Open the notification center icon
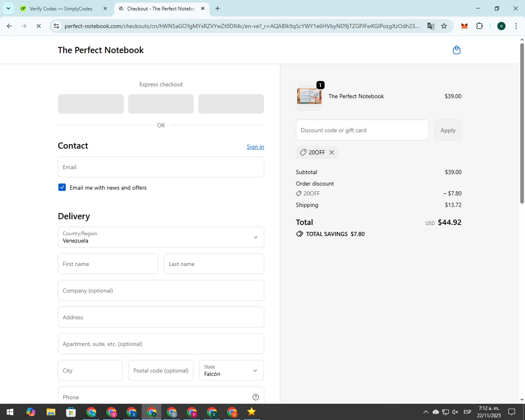 click(x=512, y=412)
